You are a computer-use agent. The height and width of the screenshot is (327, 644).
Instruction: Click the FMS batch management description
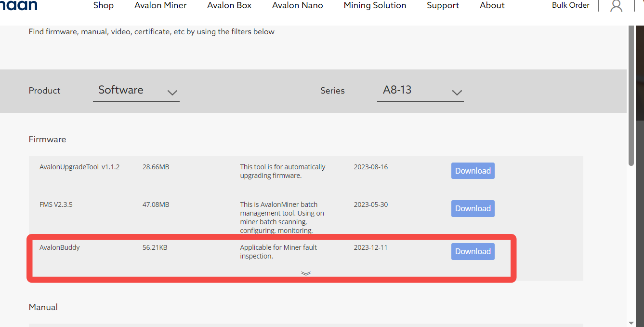[x=282, y=218]
